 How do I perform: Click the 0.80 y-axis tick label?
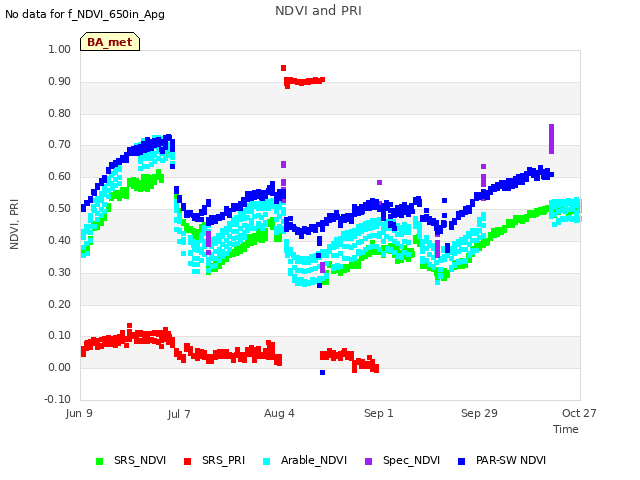coord(60,113)
